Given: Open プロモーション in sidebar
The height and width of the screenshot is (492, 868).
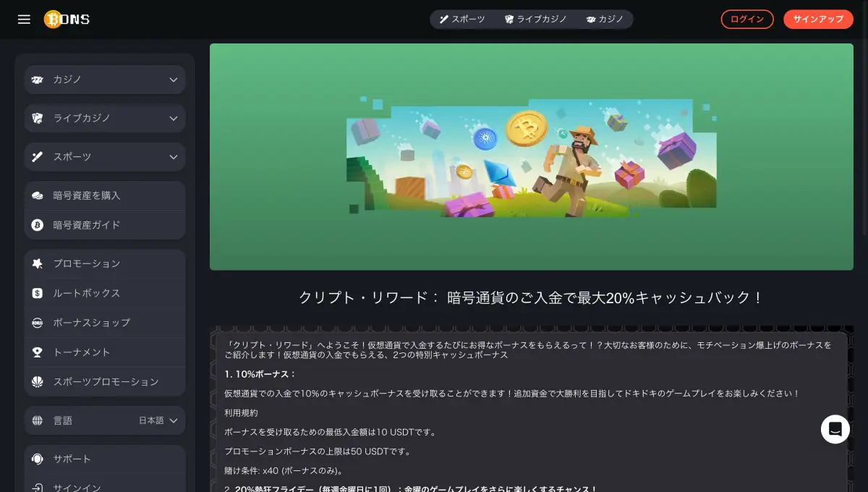Looking at the screenshot, I should point(105,263).
